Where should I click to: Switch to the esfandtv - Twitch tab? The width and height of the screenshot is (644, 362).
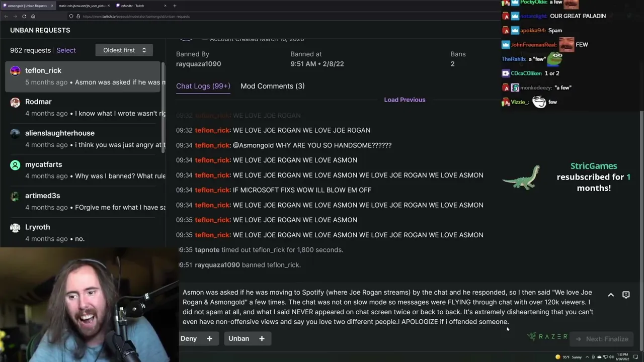coord(141,6)
